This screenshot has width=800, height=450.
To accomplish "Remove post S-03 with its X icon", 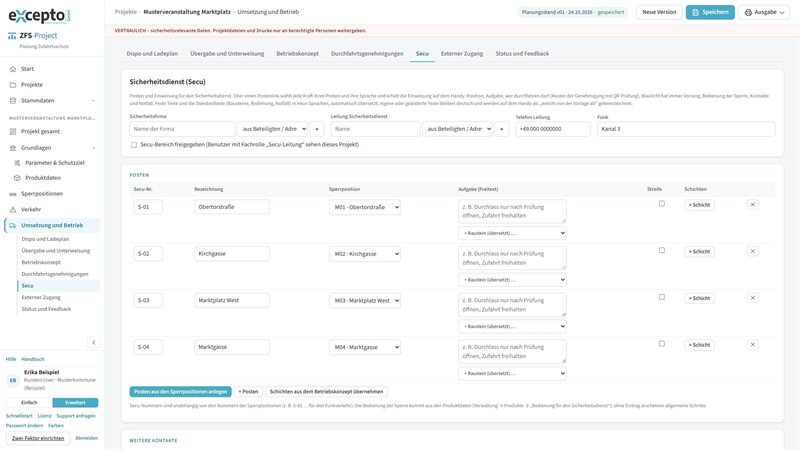I will [752, 298].
